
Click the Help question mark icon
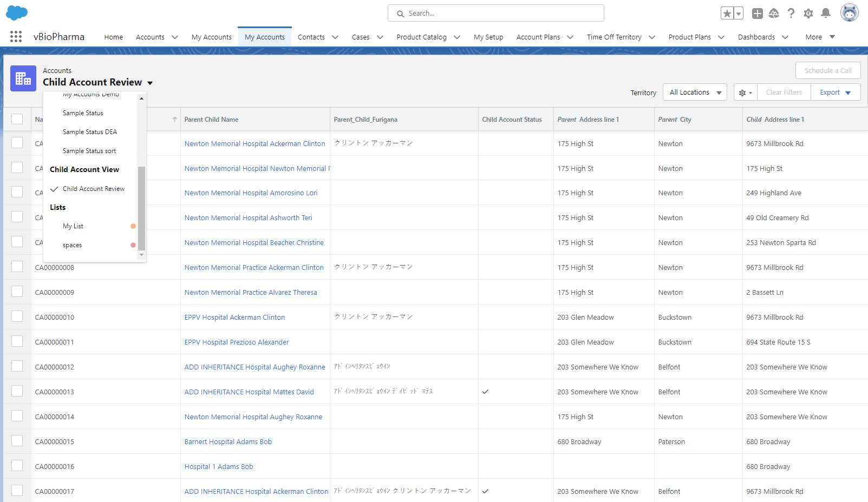(x=791, y=14)
